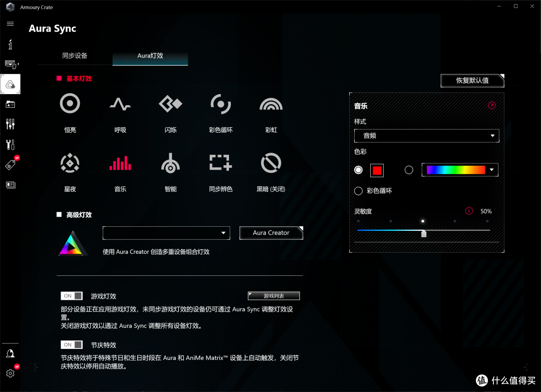This screenshot has width=541, height=392.
Task: Click the 灵敏度 slider handle
Action: coord(424,233)
